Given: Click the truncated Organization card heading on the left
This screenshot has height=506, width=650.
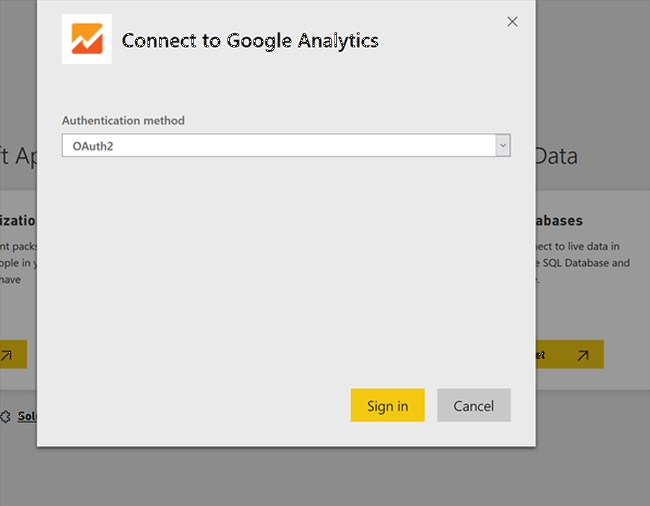Looking at the screenshot, I should point(18,220).
